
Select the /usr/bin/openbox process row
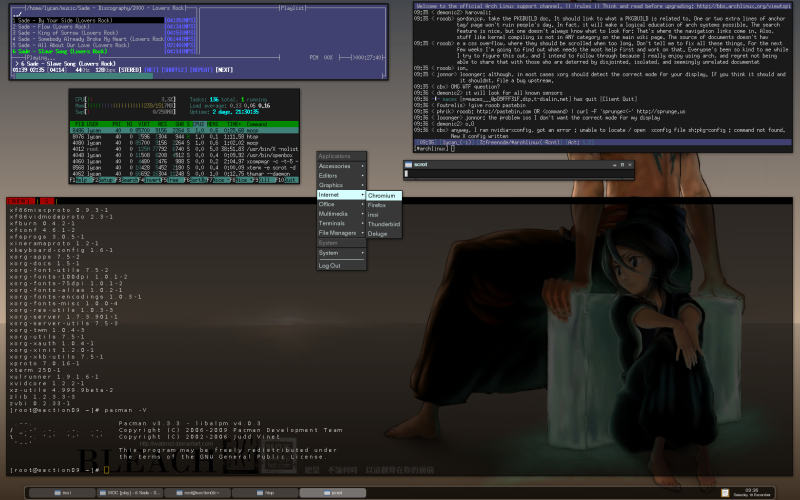tap(184, 155)
